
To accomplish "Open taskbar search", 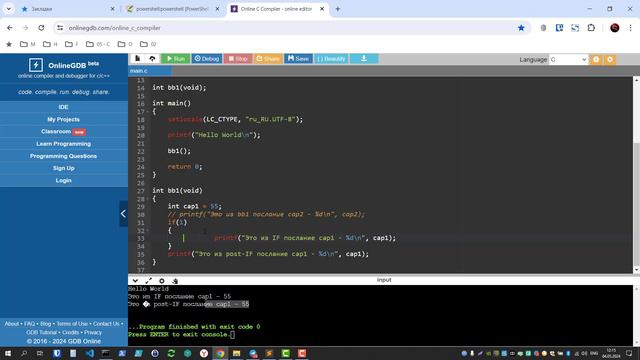I will pyautogui.click(x=24, y=353).
